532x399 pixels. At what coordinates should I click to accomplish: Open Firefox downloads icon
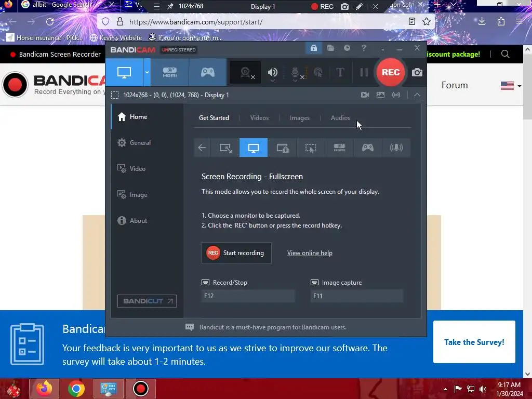click(x=482, y=22)
